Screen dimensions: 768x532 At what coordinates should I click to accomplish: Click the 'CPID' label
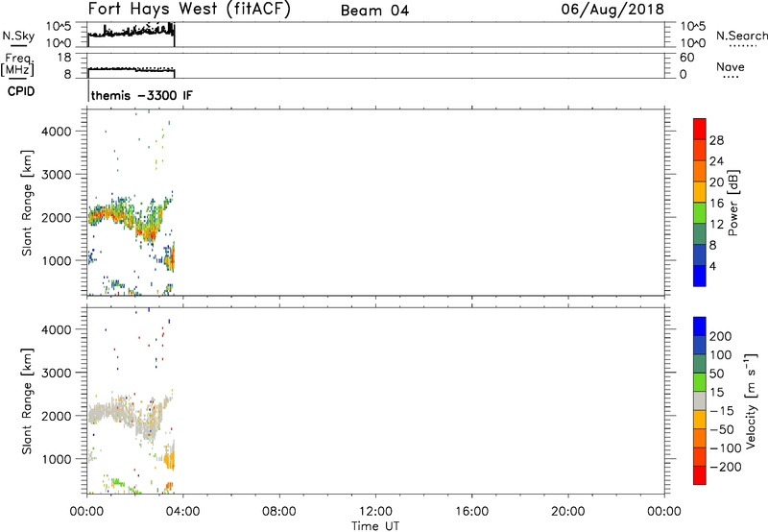pyautogui.click(x=21, y=91)
